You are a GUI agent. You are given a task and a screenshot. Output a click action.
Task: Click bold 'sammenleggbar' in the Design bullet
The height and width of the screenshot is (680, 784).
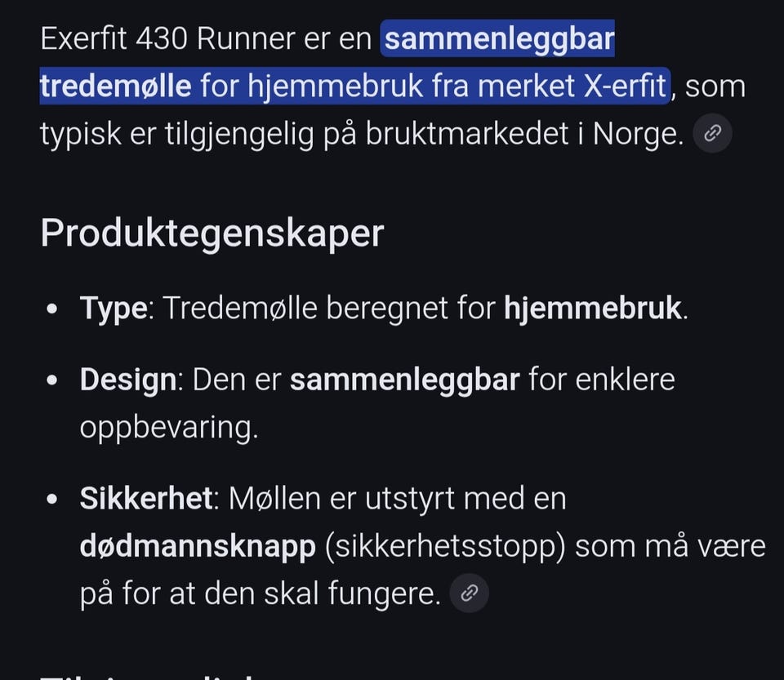point(404,380)
